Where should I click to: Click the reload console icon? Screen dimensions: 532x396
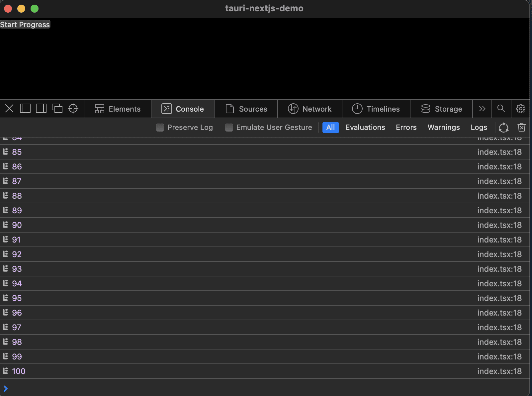point(503,127)
